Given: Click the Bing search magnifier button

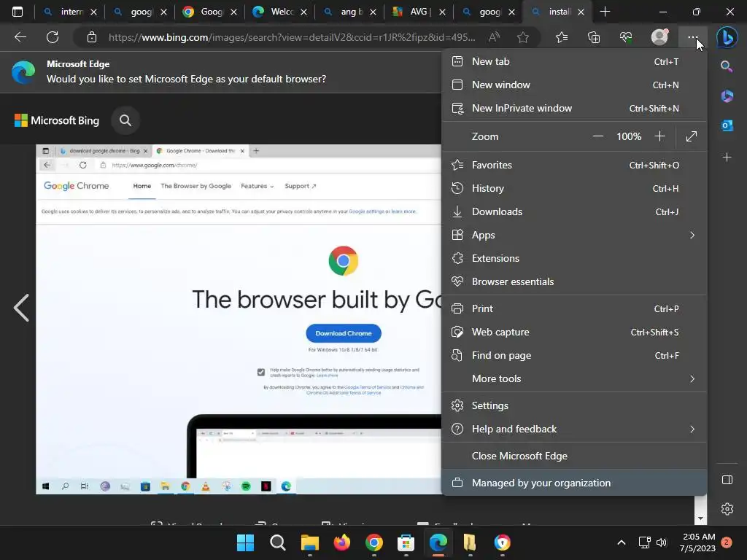Looking at the screenshot, I should (x=125, y=120).
